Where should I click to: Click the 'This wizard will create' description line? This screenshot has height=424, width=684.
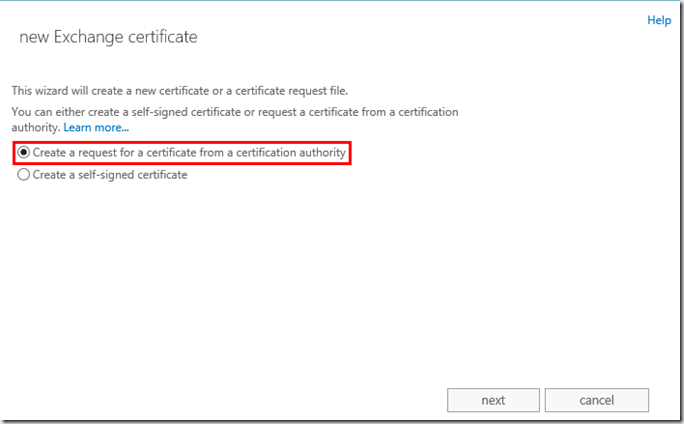pyautogui.click(x=179, y=92)
